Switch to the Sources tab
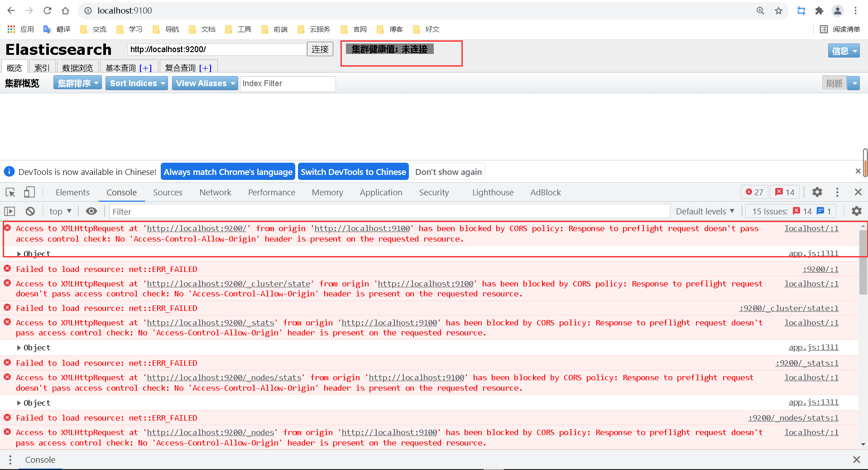 click(168, 192)
